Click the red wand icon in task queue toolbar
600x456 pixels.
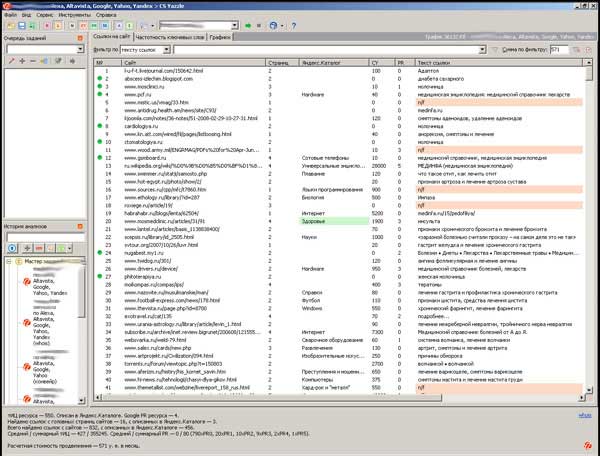coord(9,61)
